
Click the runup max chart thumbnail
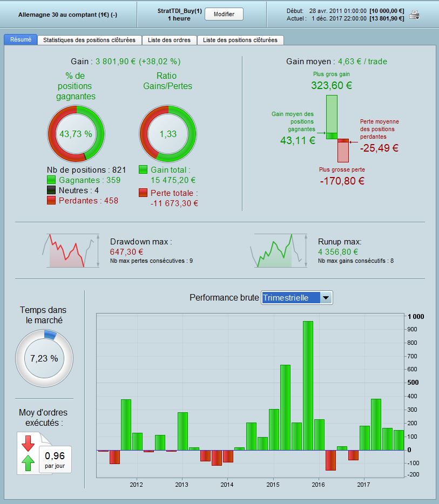coord(279,251)
